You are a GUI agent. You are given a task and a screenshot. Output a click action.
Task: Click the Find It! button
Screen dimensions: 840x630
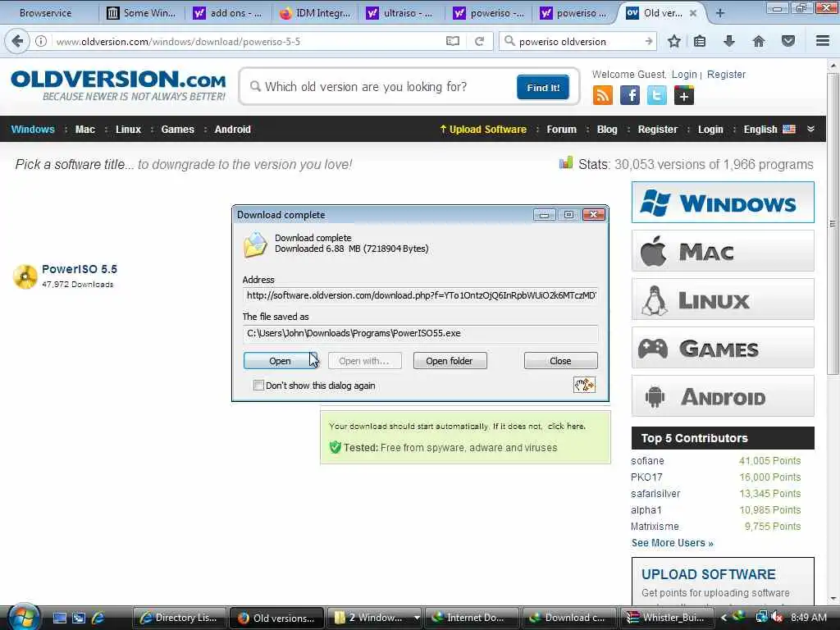[543, 87]
